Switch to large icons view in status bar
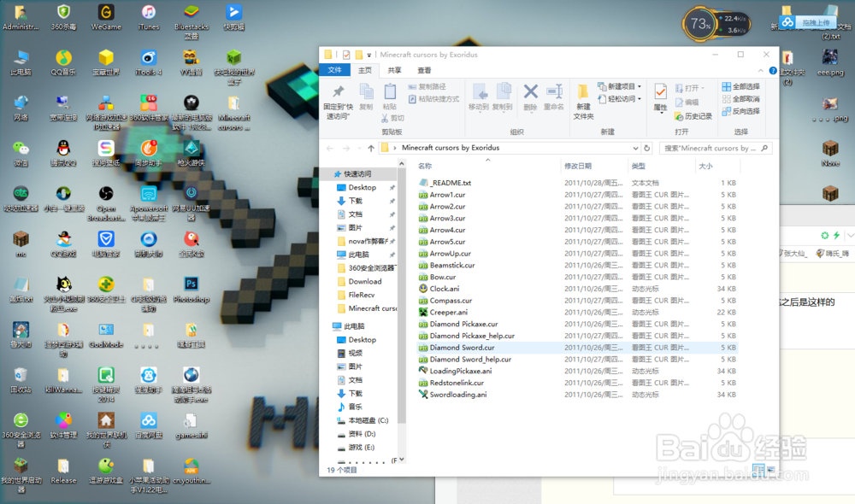This screenshot has height=504, width=855. tap(771, 469)
